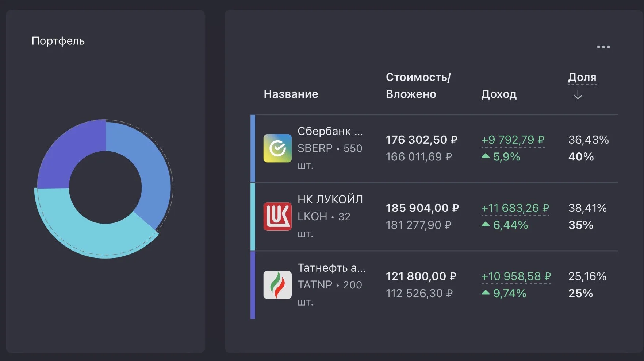Screen dimensions: 644x361
Task: Click Lukoil income +11 683,26 ₽
Action: click(x=515, y=208)
